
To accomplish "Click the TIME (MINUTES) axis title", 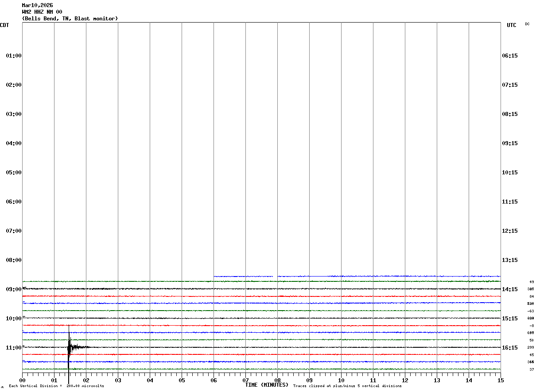I will [x=267, y=385].
